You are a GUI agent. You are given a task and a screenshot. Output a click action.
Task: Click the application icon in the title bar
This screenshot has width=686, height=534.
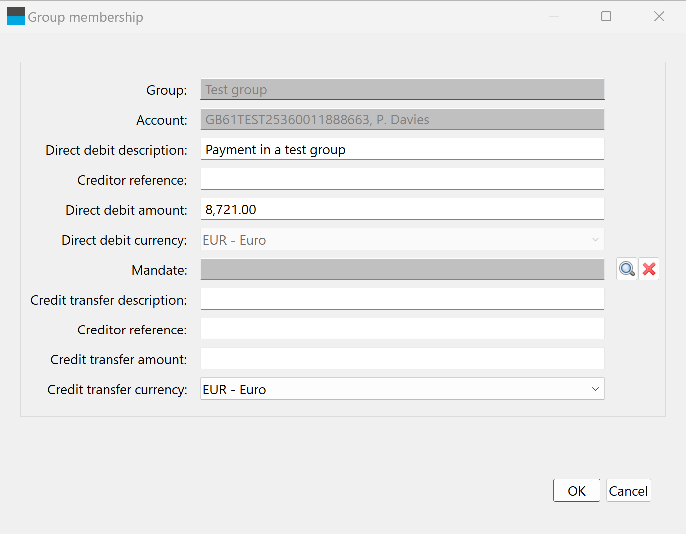[x=16, y=17]
